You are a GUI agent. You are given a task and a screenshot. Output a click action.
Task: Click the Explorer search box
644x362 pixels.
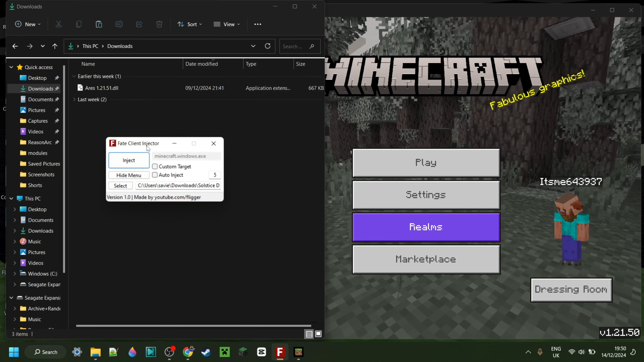click(300, 46)
